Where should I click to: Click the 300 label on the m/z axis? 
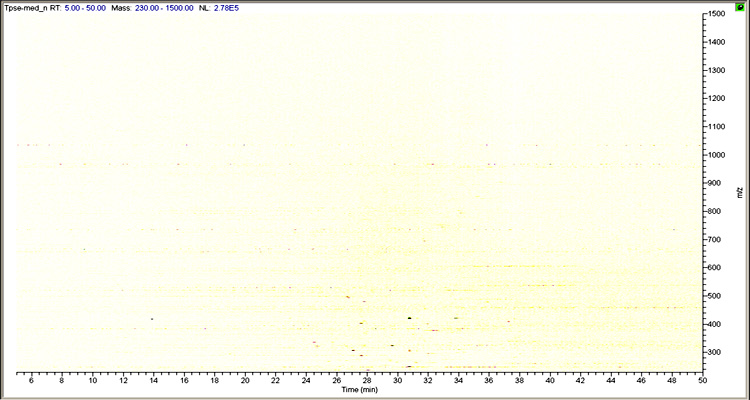coord(714,353)
